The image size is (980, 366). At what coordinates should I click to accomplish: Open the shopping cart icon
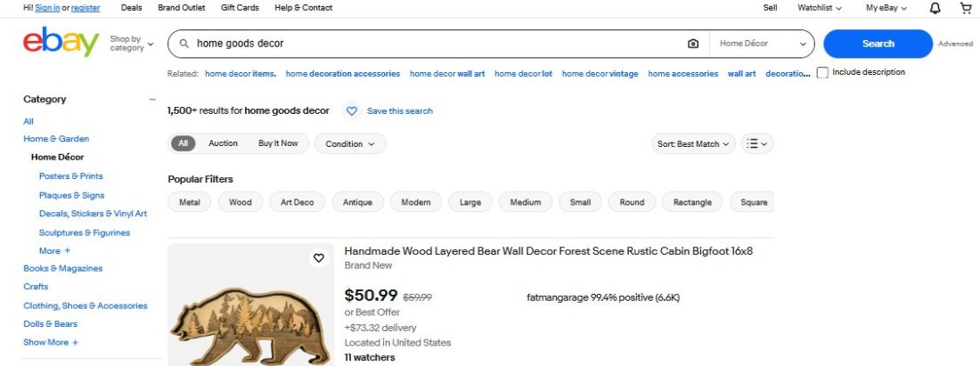coord(966,8)
